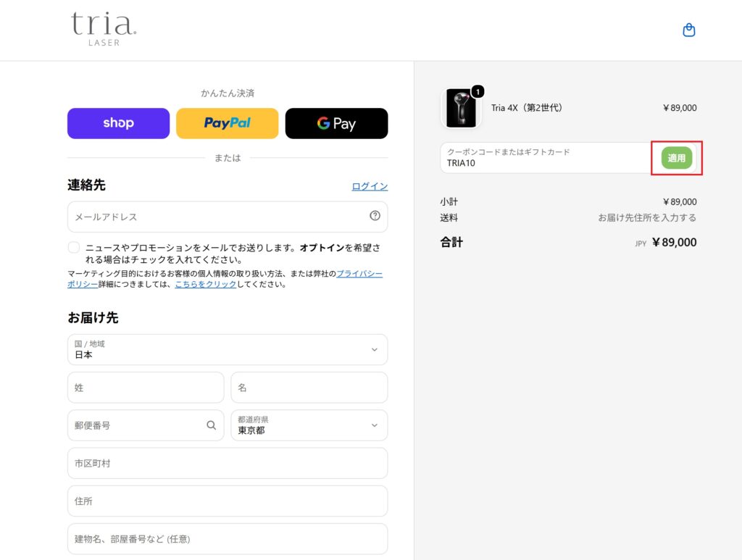Viewport: 742px width, 560px height.
Task: Pay with the PayPal button
Action: coord(227,123)
